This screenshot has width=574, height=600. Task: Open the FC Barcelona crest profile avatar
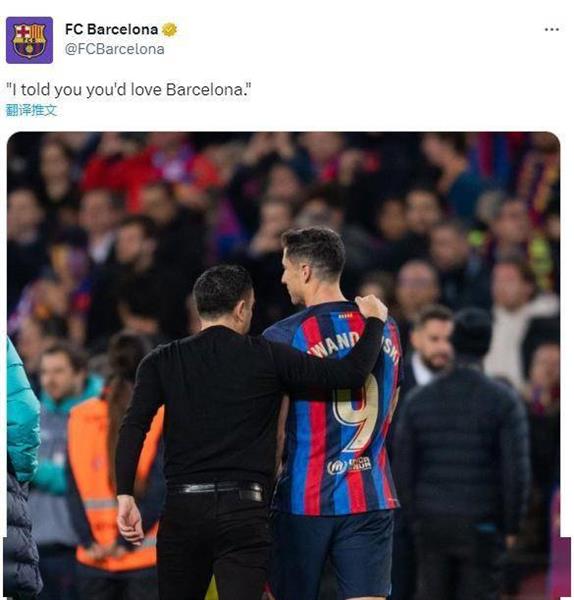coord(29,40)
